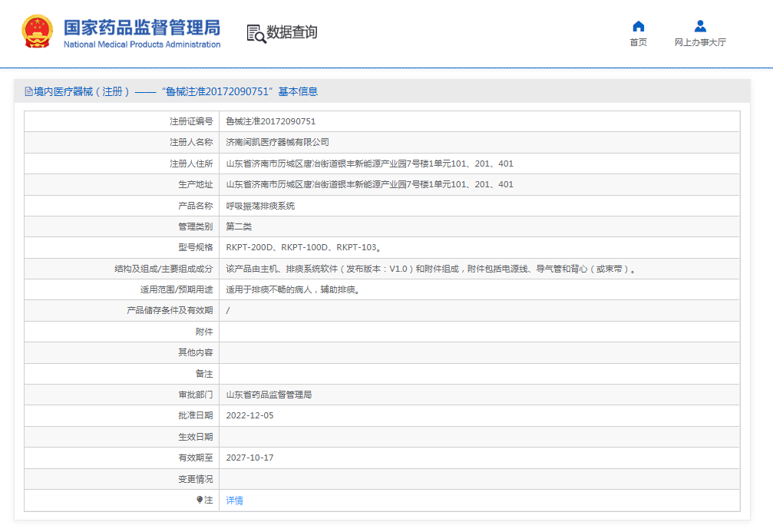
Task: Click 山东省药品监督管理局 in the 审批部门 row
Action: 269,395
